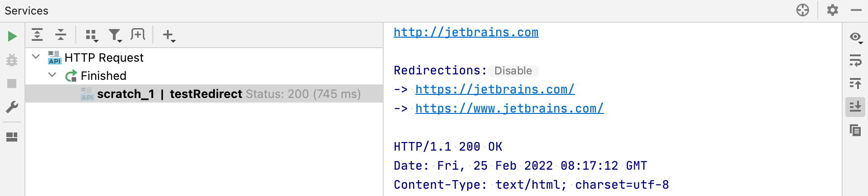The height and width of the screenshot is (196, 868).
Task: Collapse the HTTP Request tree node
Action: point(36,57)
